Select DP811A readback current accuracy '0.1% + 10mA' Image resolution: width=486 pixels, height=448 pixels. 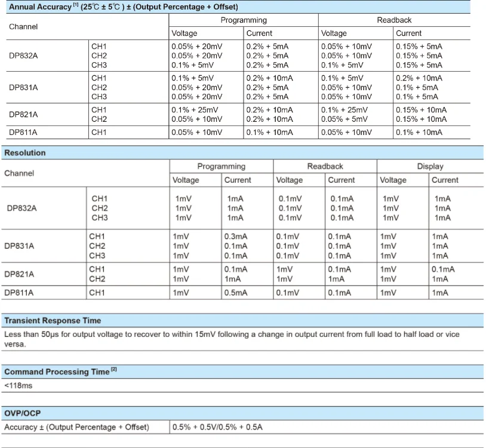click(x=419, y=133)
